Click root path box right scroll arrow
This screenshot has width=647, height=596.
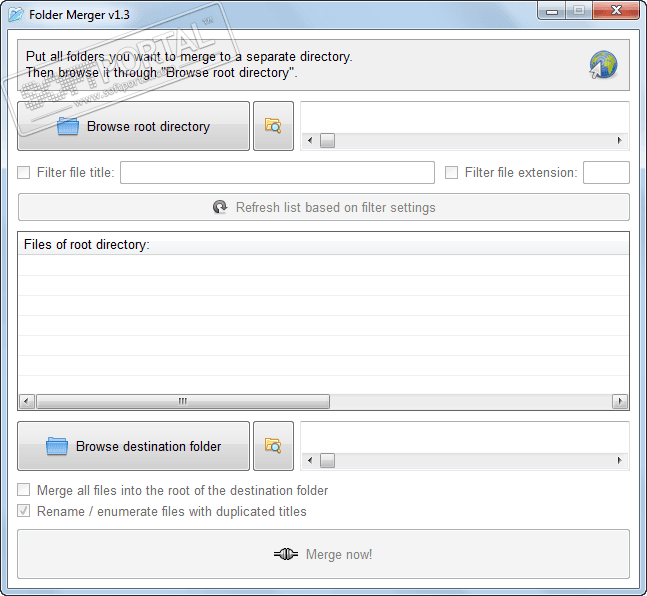(x=619, y=140)
